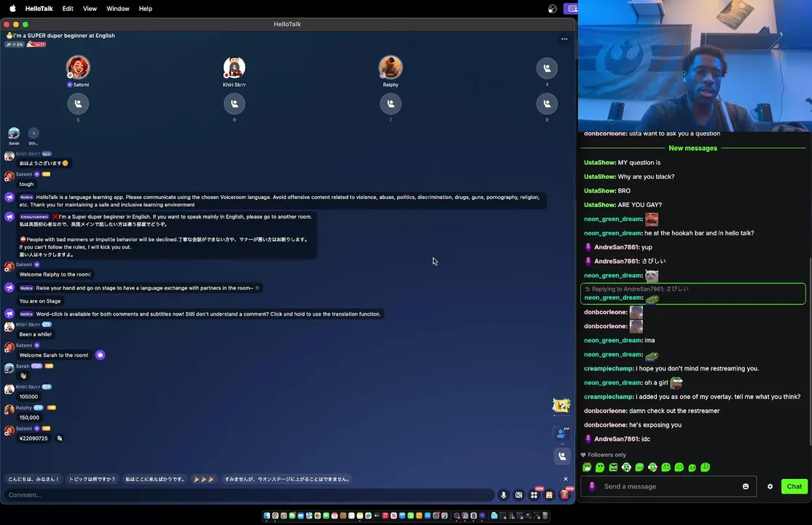The height and width of the screenshot is (525, 812).
Task: Click the purple microphone badge in chat input
Action: coord(592,486)
